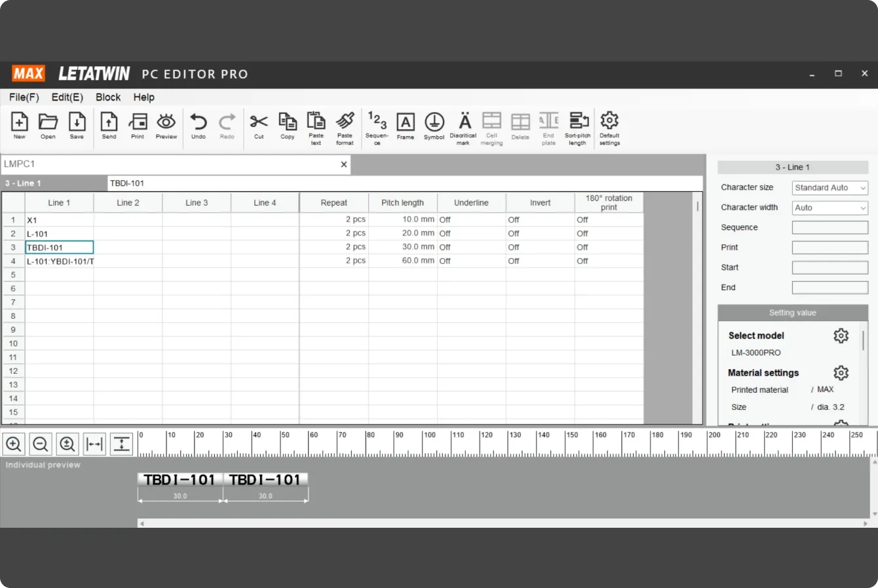Clear the LMPC1 field with X
Image resolution: width=878 pixels, height=588 pixels.
(x=343, y=164)
